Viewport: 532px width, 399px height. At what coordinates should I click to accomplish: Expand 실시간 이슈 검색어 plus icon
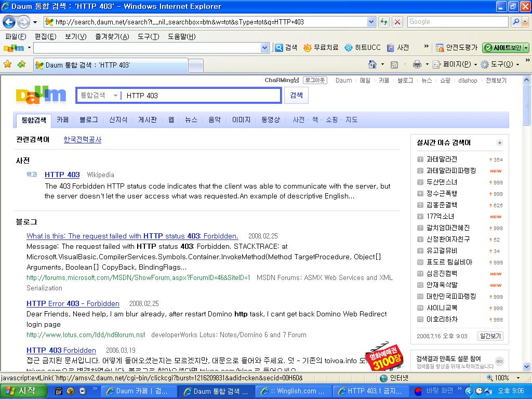click(x=499, y=143)
